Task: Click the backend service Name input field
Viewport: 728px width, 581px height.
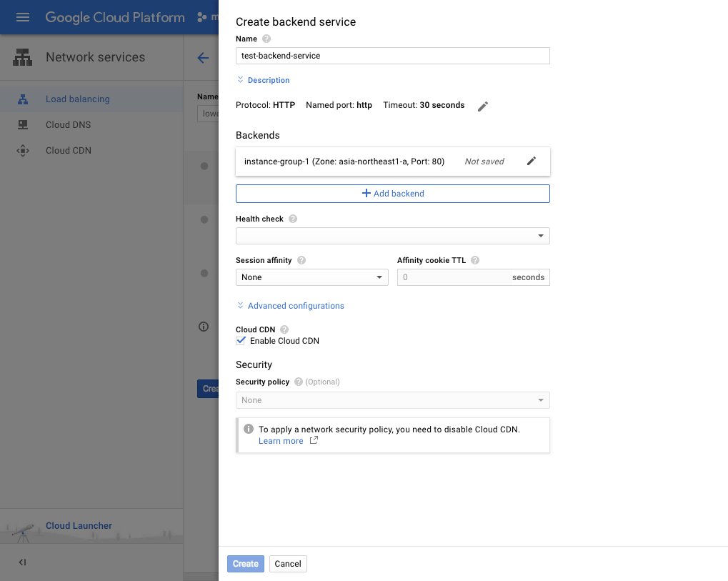Action: 393,56
